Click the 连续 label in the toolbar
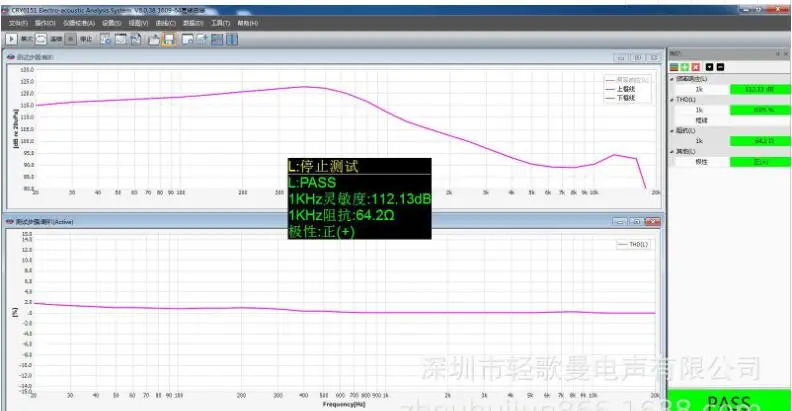Image resolution: width=792 pixels, height=411 pixels. (x=56, y=39)
